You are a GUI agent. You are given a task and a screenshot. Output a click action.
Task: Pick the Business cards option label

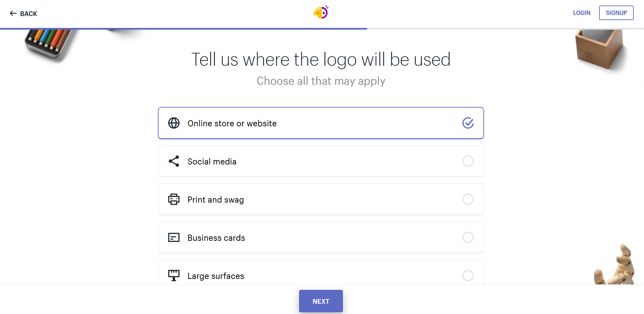pyautogui.click(x=216, y=238)
